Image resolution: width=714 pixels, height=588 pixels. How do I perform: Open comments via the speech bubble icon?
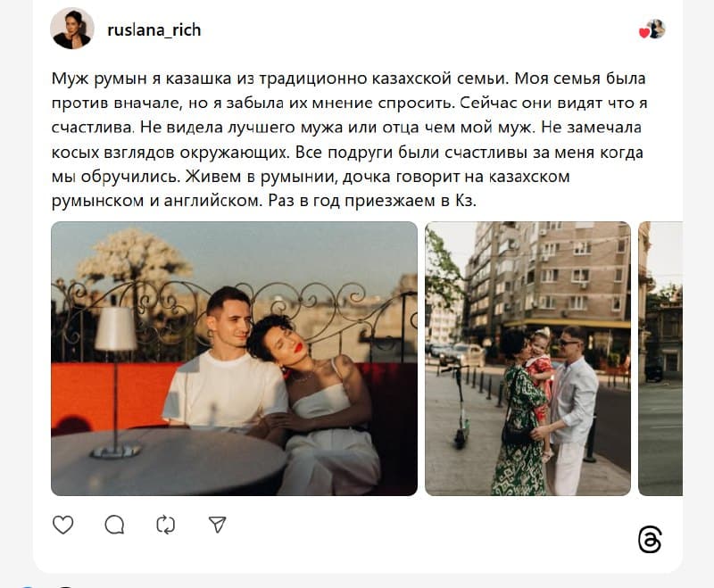pos(114,525)
